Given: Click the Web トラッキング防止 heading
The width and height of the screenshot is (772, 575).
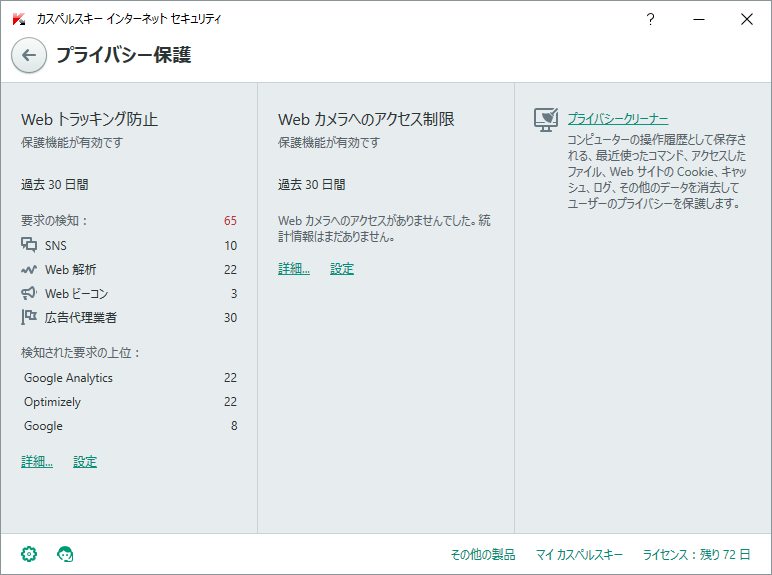Looking at the screenshot, I should coord(90,119).
